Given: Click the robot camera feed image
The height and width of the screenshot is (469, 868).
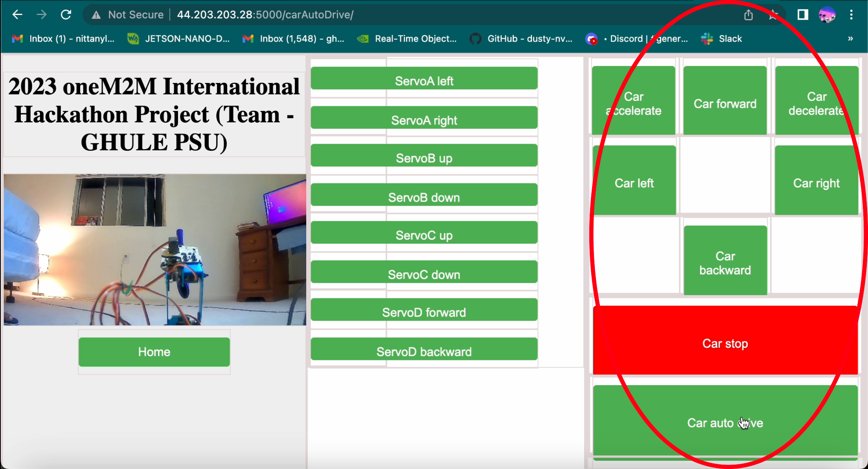Looking at the screenshot, I should point(155,249).
